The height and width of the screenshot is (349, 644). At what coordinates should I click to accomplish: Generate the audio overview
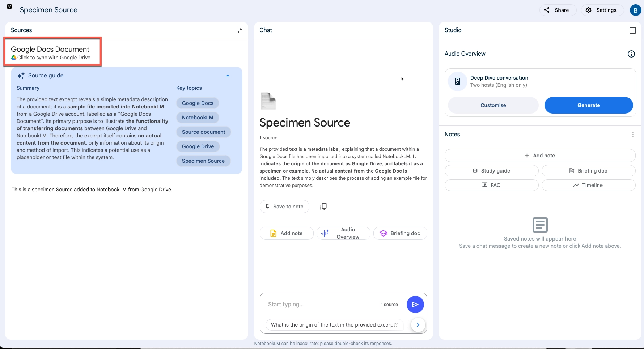tap(589, 105)
